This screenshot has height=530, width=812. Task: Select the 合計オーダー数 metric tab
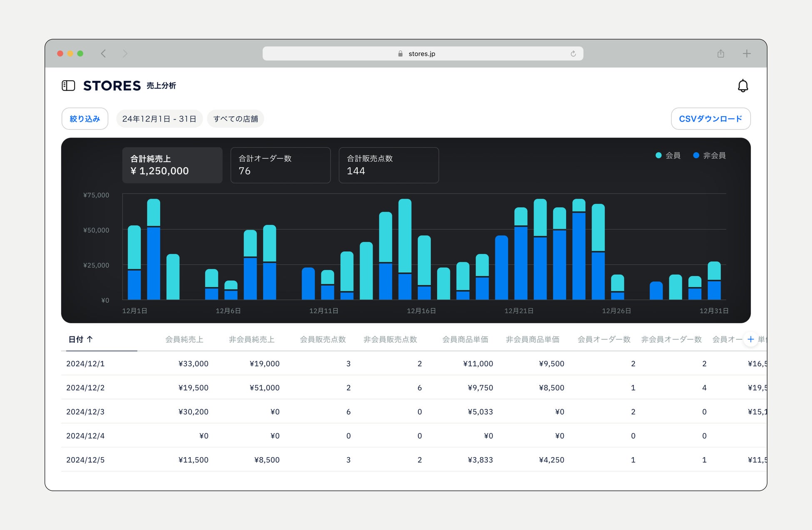(x=280, y=165)
